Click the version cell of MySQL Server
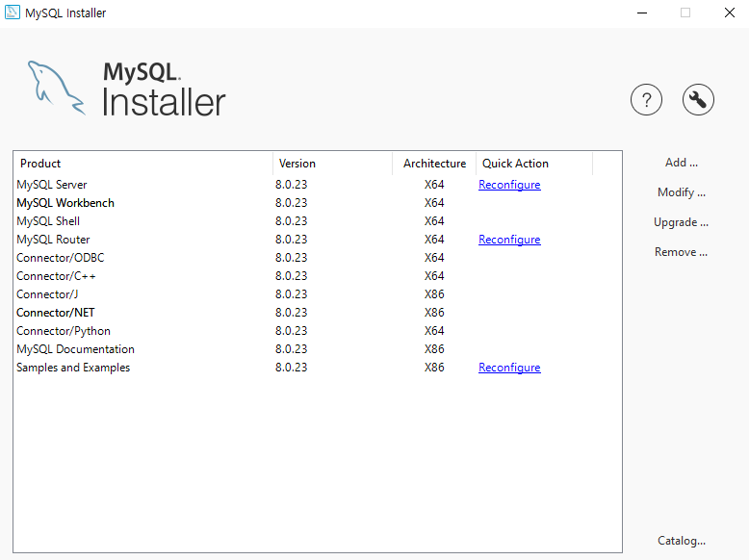 coord(291,185)
